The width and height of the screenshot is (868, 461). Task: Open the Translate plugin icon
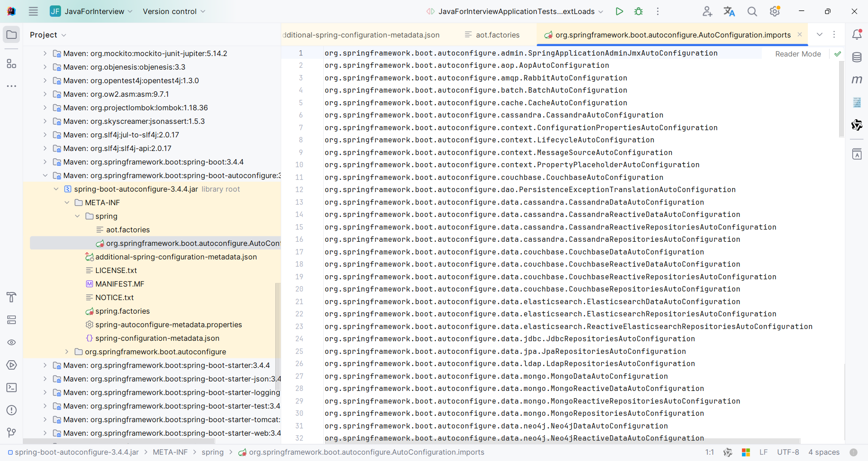(729, 11)
